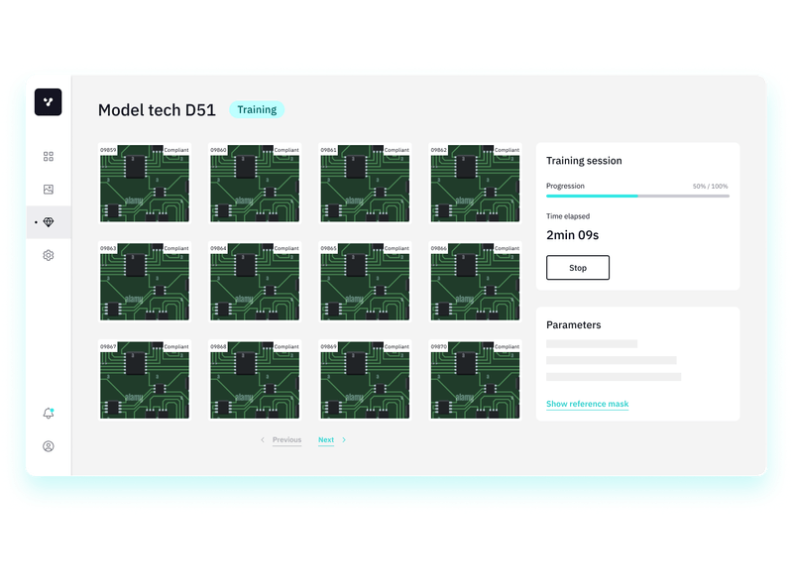Image resolution: width=793 pixels, height=564 pixels.
Task: Go to Next page of images
Action: pyautogui.click(x=326, y=440)
